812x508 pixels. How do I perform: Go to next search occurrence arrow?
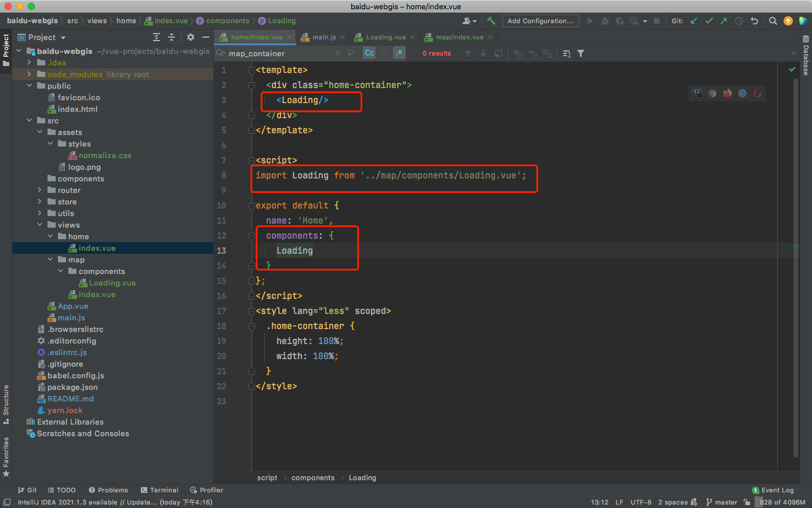pyautogui.click(x=483, y=53)
